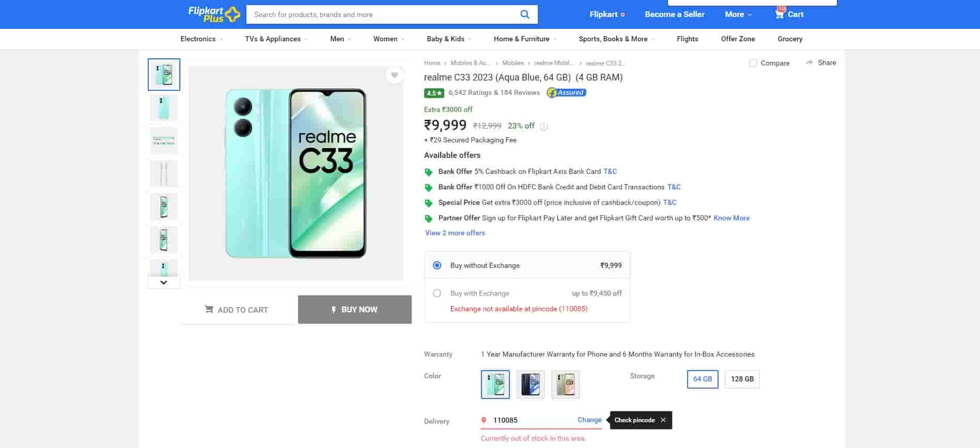This screenshot has width=980, height=448.
Task: Select Buy without Exchange option
Action: (x=437, y=265)
